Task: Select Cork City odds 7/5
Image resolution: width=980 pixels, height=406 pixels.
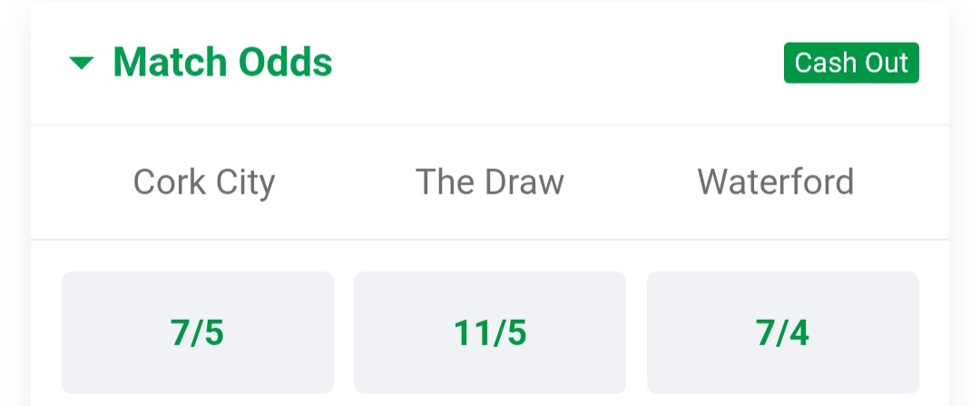Action: (198, 332)
